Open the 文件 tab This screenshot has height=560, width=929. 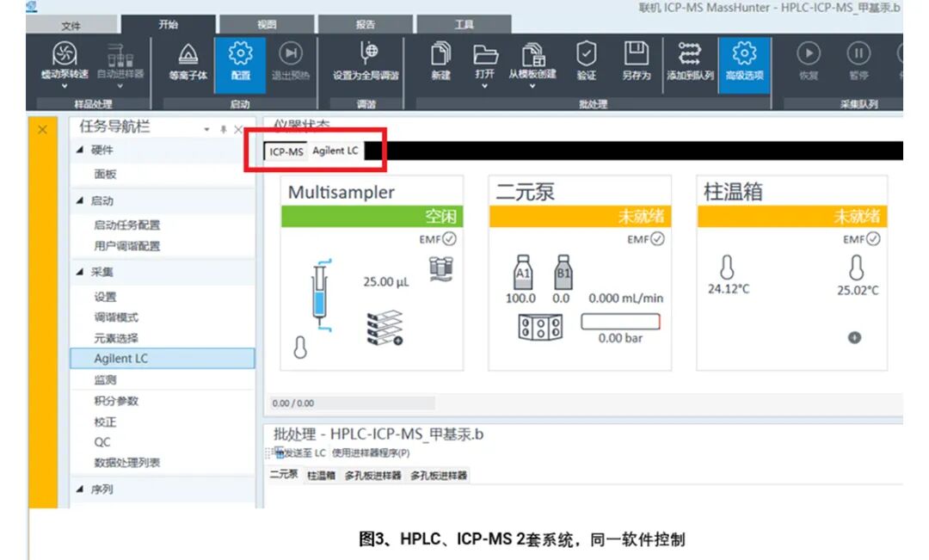tap(71, 26)
